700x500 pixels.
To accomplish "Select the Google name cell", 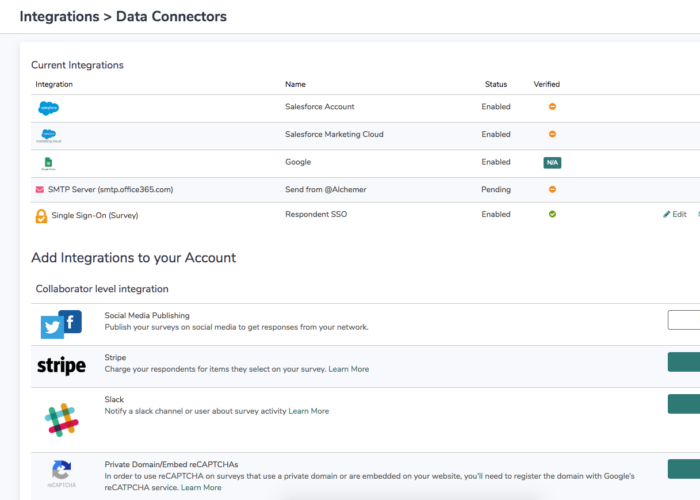I will click(298, 162).
